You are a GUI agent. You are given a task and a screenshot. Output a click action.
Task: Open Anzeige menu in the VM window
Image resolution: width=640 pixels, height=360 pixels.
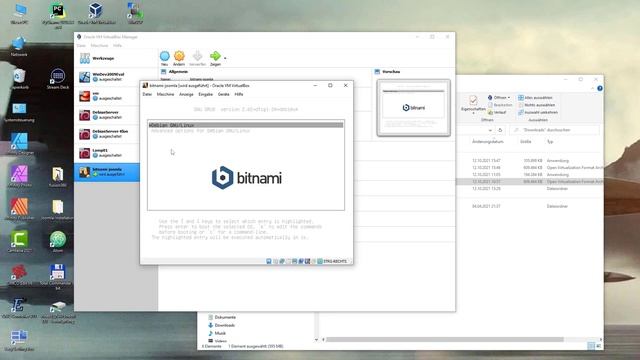tap(186, 94)
